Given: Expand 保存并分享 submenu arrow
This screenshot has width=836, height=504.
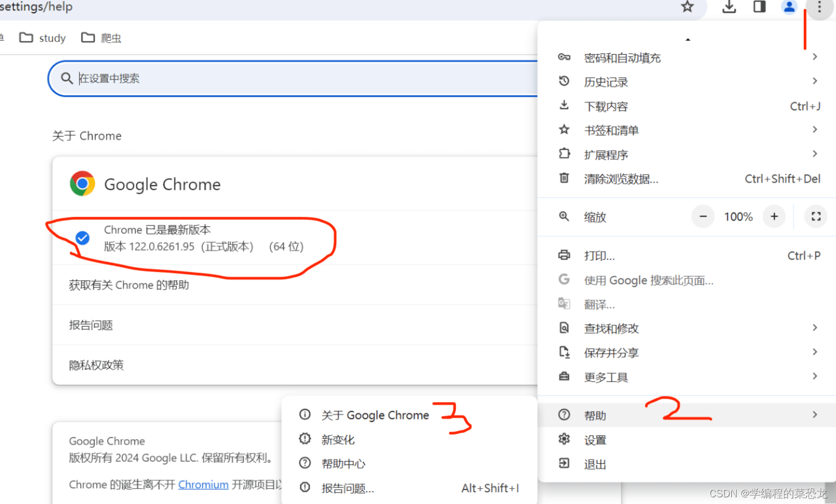Looking at the screenshot, I should [815, 352].
